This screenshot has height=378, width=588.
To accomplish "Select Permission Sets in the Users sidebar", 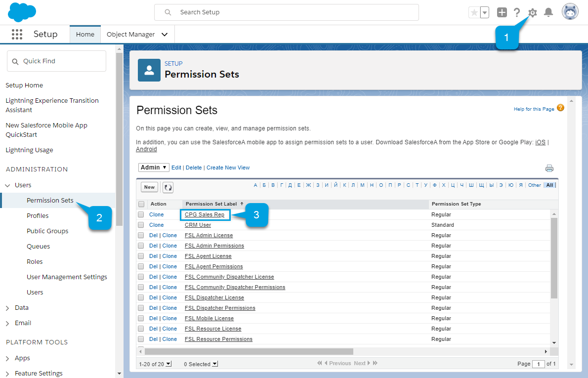I will click(51, 200).
